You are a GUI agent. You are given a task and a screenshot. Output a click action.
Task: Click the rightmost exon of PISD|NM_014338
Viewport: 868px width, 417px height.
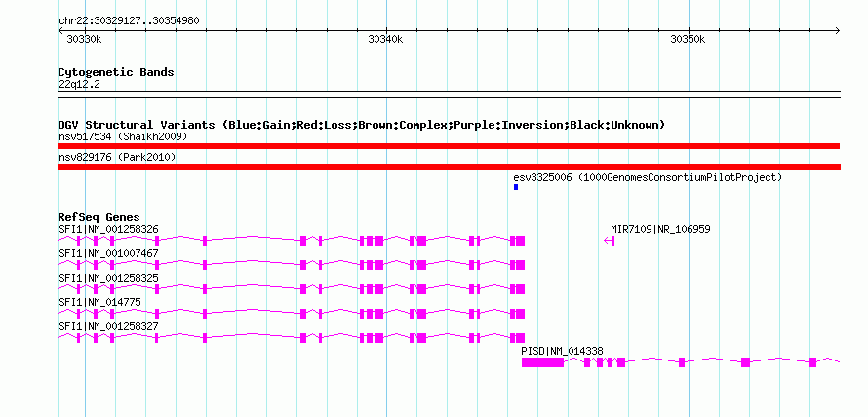[x=812, y=362]
